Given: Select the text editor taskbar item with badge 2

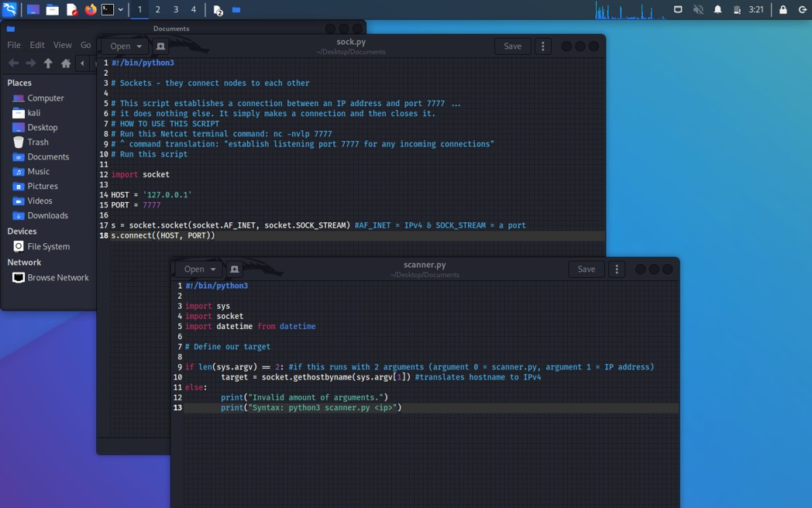Looking at the screenshot, I should (x=218, y=10).
